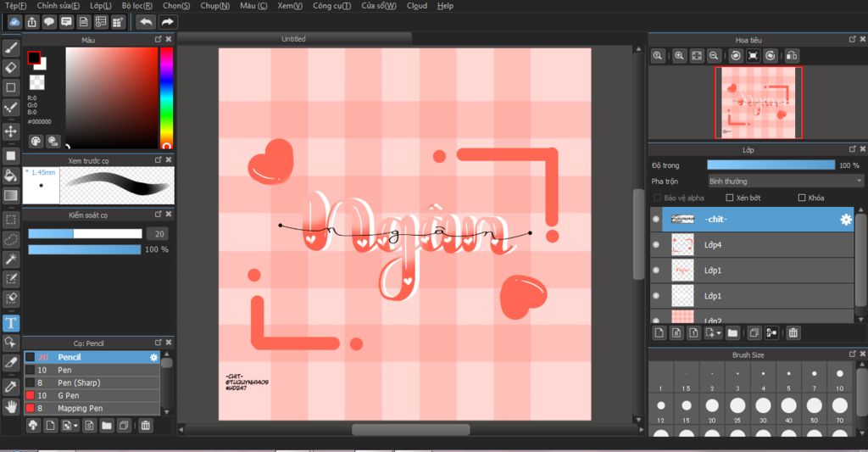This screenshot has height=452, width=868.
Task: Zoom in using Navigator magnifier plus icon
Action: click(679, 55)
